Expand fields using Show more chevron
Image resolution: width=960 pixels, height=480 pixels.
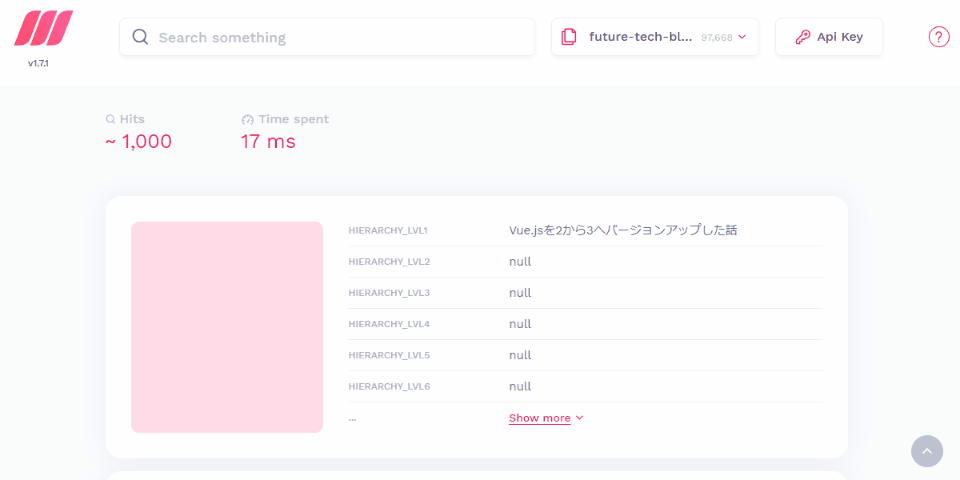tap(580, 418)
